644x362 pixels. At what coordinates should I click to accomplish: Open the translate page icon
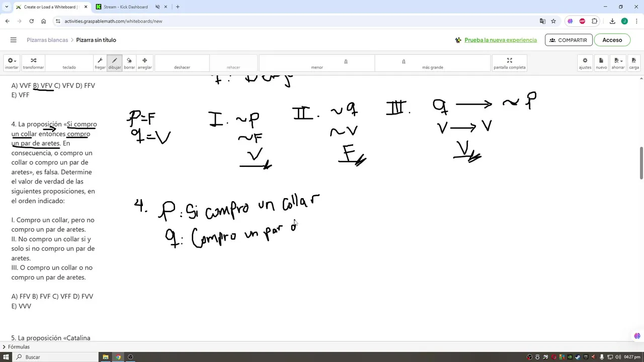coord(542,21)
